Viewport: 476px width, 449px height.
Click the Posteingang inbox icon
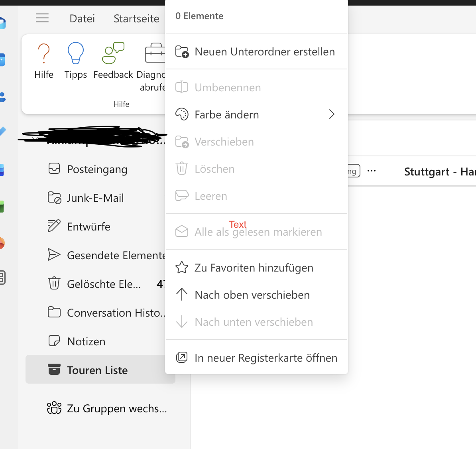[x=54, y=169]
